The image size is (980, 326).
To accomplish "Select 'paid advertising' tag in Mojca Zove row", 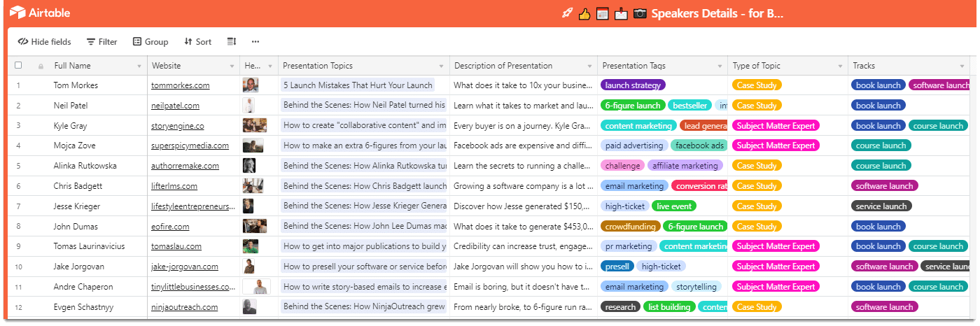I will (x=634, y=146).
